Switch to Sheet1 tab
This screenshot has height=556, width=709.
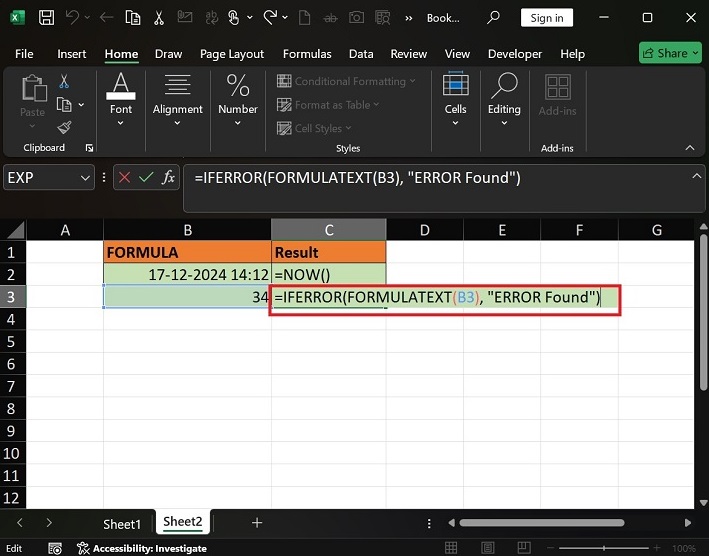pyautogui.click(x=122, y=523)
